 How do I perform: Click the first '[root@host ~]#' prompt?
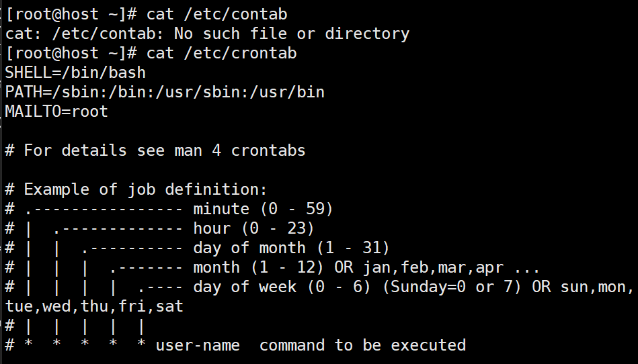[x=71, y=15]
